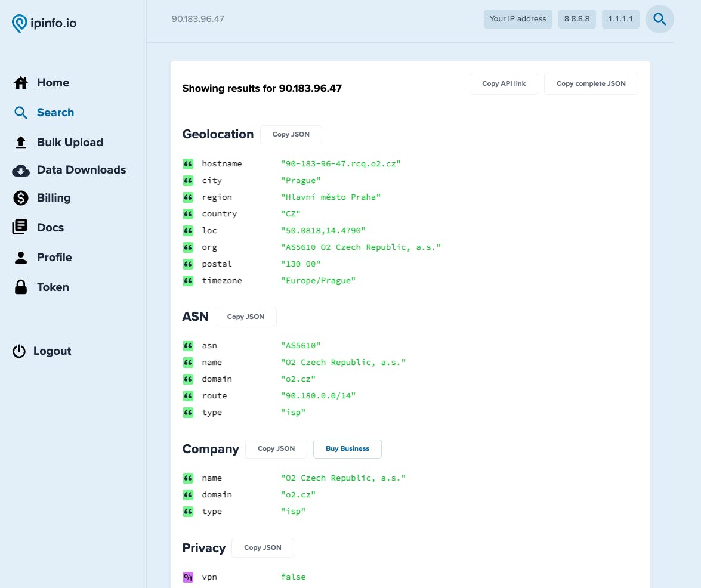Click the vpn value false
The image size is (701, 588).
click(x=294, y=577)
